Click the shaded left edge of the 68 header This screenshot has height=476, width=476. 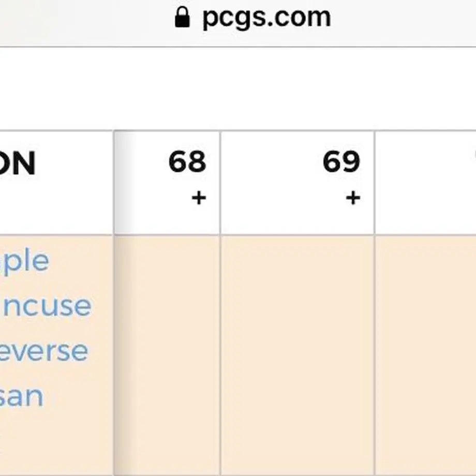click(x=125, y=183)
